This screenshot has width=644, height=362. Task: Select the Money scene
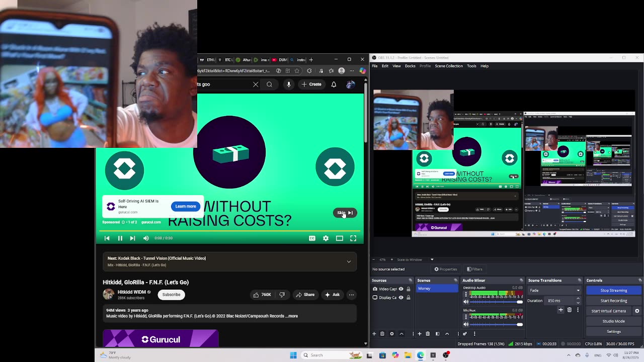[x=437, y=289]
